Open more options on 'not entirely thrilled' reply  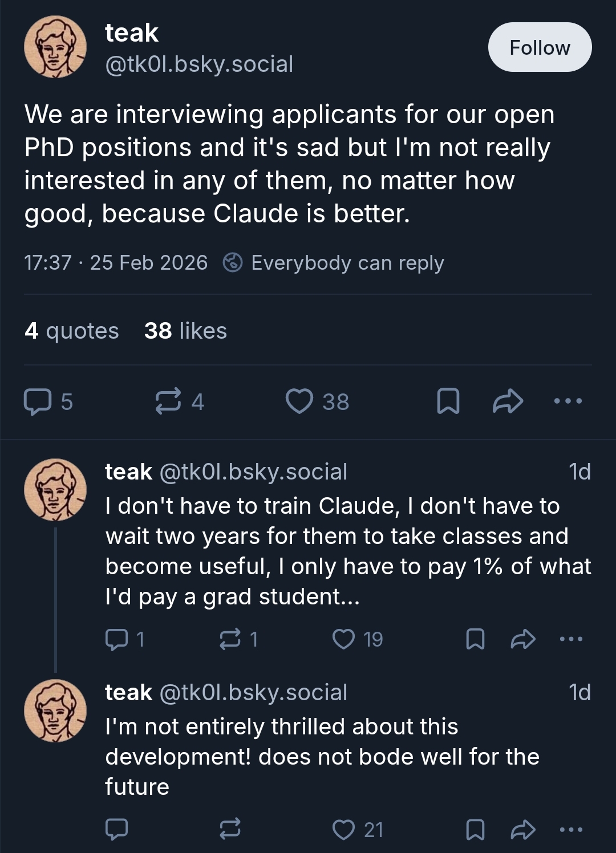[571, 830]
